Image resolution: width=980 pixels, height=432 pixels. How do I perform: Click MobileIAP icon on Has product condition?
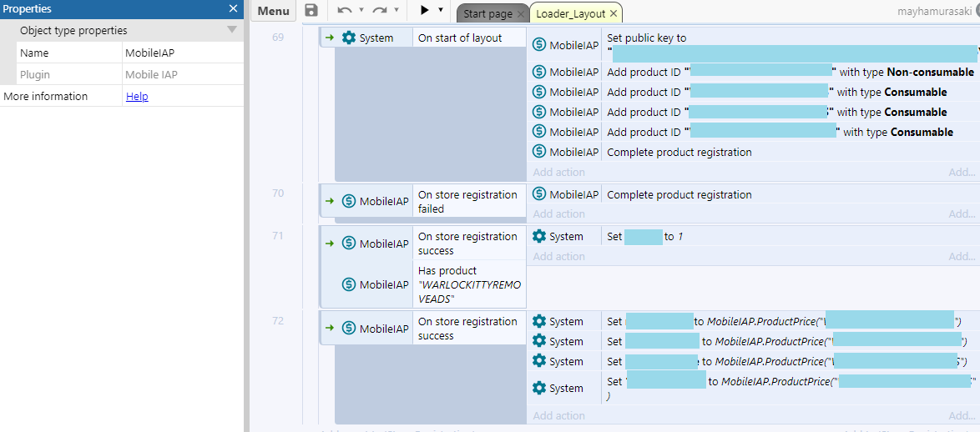(349, 284)
